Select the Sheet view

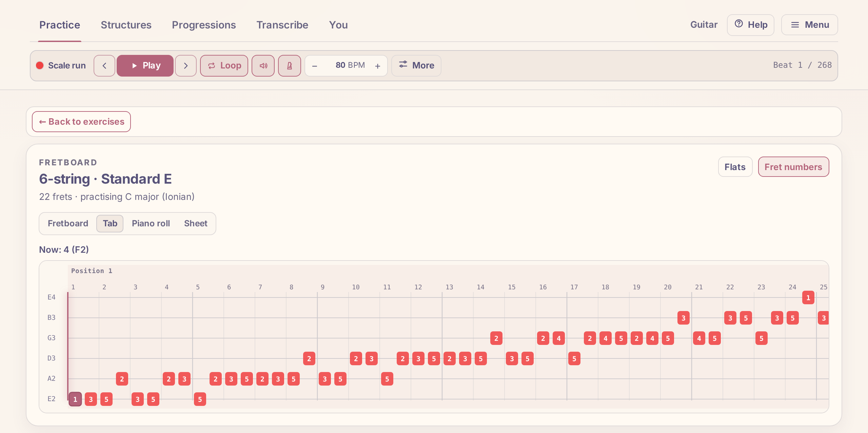click(196, 224)
